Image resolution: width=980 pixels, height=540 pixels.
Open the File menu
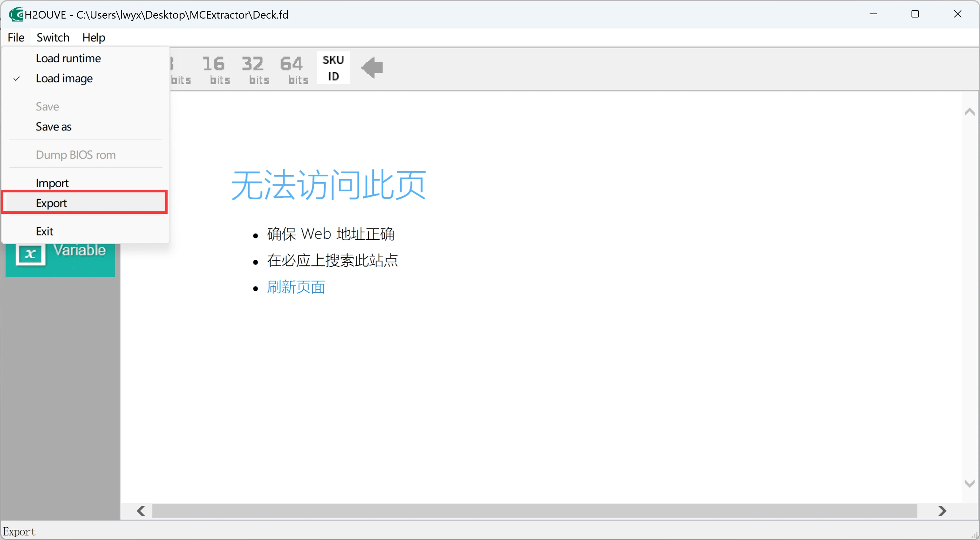[16, 37]
